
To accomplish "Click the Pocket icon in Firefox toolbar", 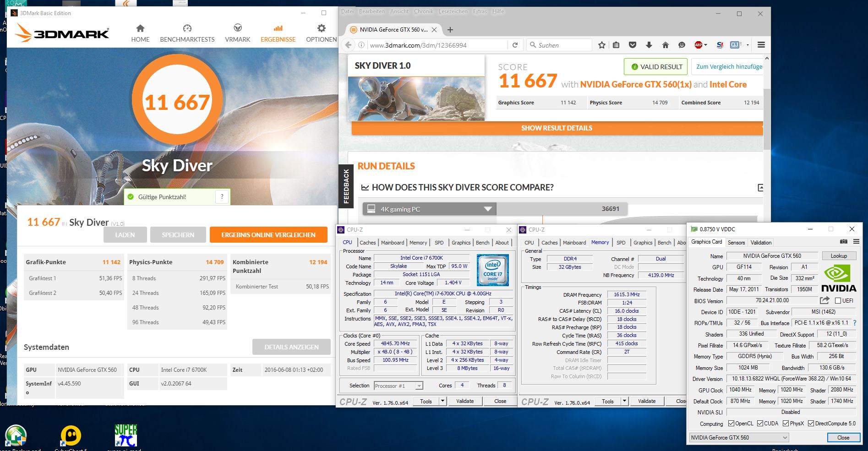I will (x=633, y=45).
